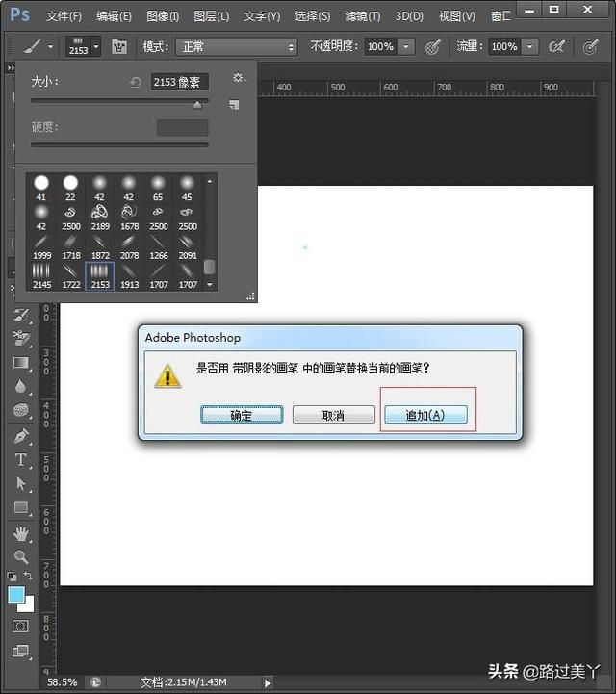The height and width of the screenshot is (694, 616).
Task: Click 确定 button in dialog
Action: [242, 415]
